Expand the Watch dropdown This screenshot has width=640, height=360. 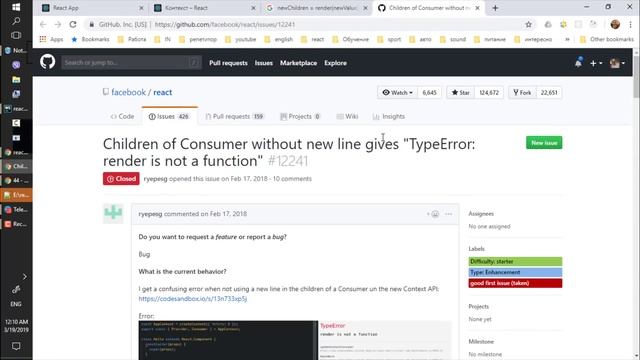[398, 93]
